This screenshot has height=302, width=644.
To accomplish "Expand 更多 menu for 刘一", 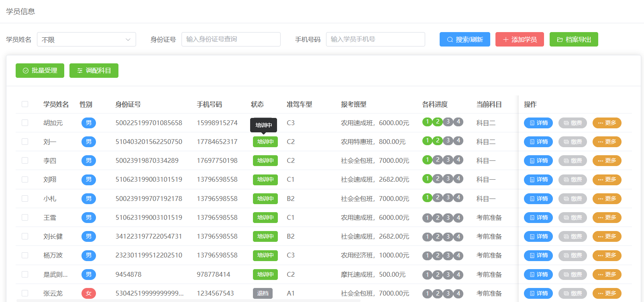I will [x=607, y=142].
